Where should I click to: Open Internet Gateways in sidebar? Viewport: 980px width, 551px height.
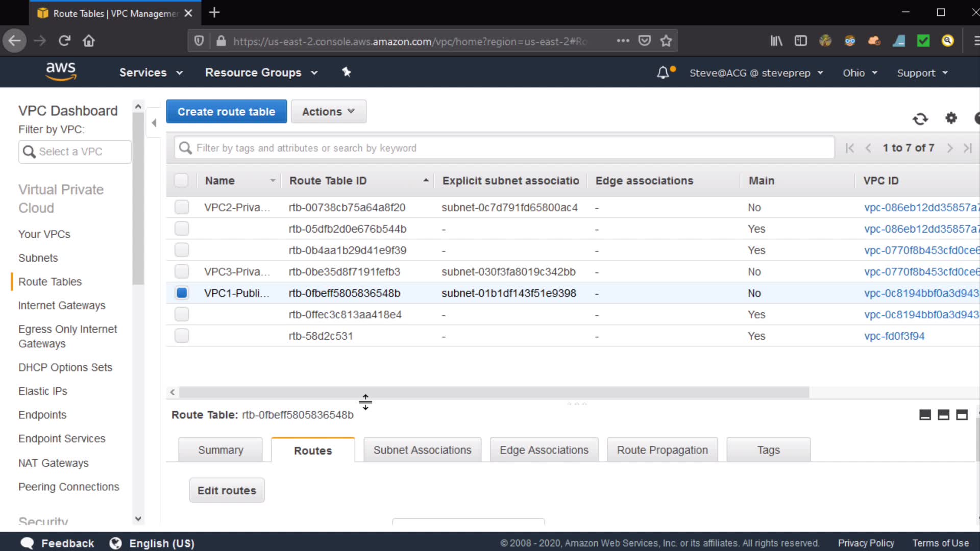click(x=62, y=306)
